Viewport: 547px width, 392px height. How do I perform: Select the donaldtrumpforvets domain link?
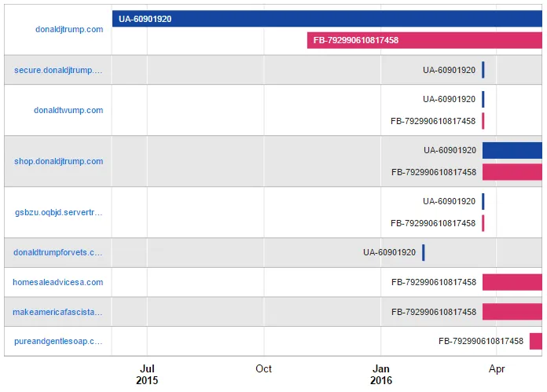(58, 252)
